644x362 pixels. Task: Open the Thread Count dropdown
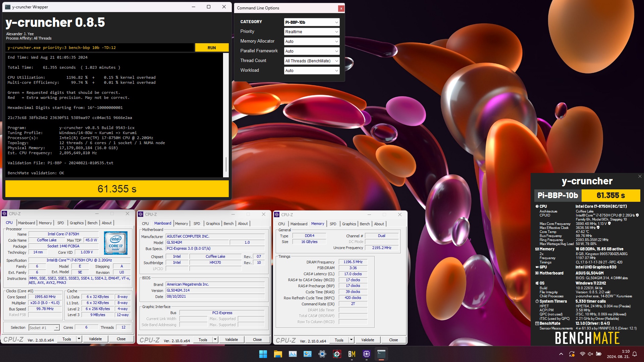click(312, 61)
